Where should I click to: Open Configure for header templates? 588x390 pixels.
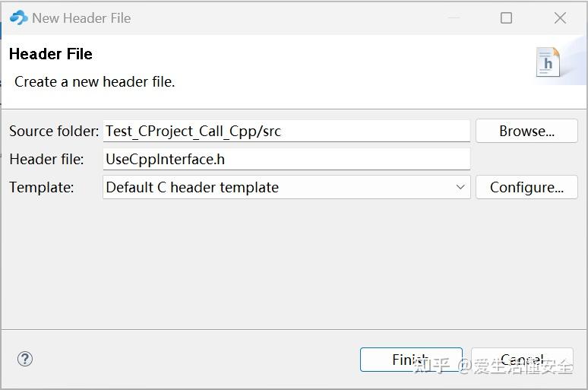pyautogui.click(x=526, y=187)
